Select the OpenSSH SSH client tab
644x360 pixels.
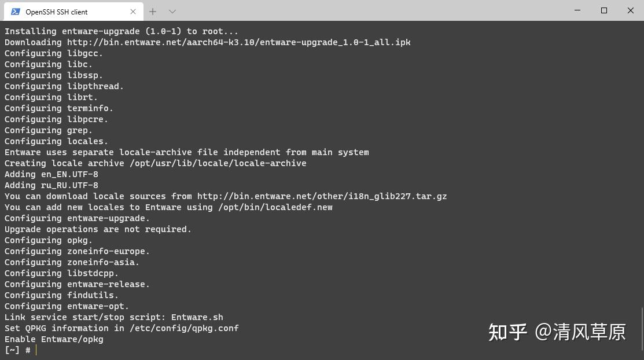64,12
